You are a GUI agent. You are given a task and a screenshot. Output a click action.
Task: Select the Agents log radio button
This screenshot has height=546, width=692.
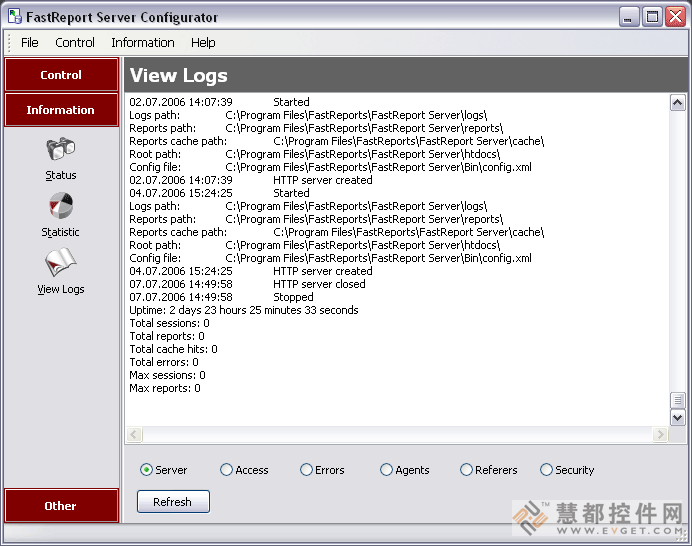[x=386, y=470]
